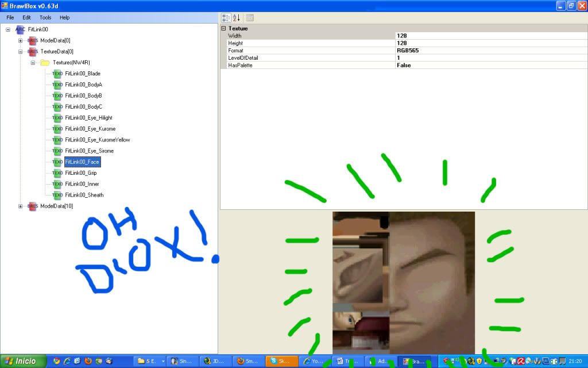
Task: Click the BRES icon next to TextureData[0]
Action: tap(33, 51)
